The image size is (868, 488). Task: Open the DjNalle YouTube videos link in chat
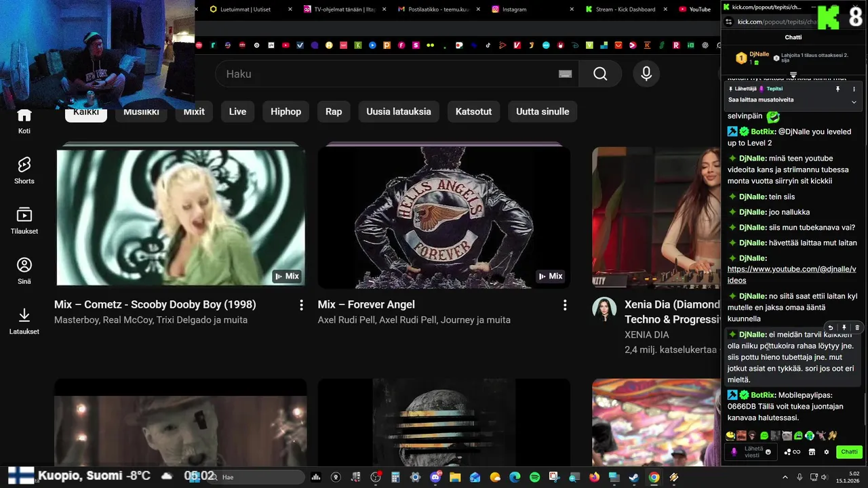[791, 274]
